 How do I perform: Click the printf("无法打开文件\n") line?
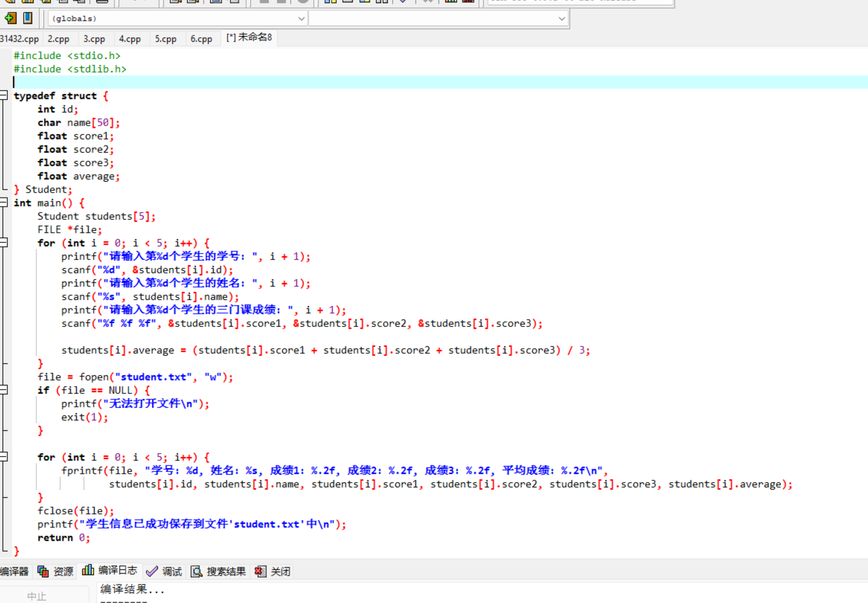[x=135, y=404]
